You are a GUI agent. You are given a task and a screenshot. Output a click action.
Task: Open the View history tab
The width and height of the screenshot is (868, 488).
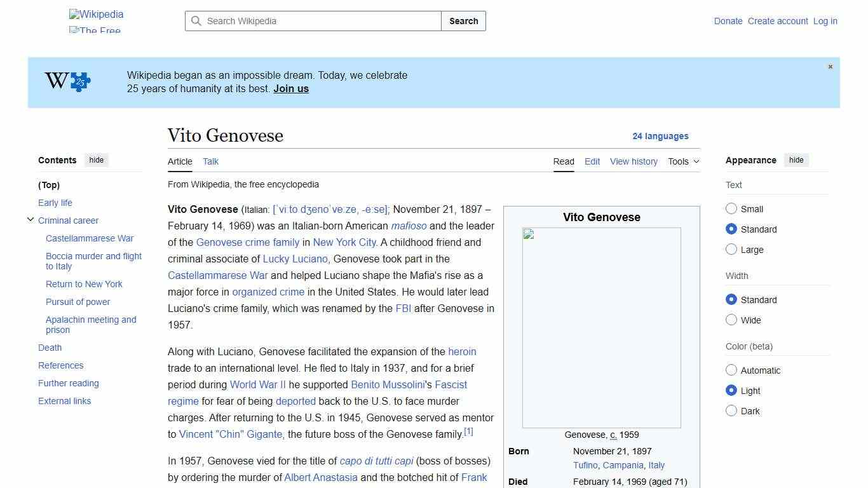pyautogui.click(x=634, y=161)
